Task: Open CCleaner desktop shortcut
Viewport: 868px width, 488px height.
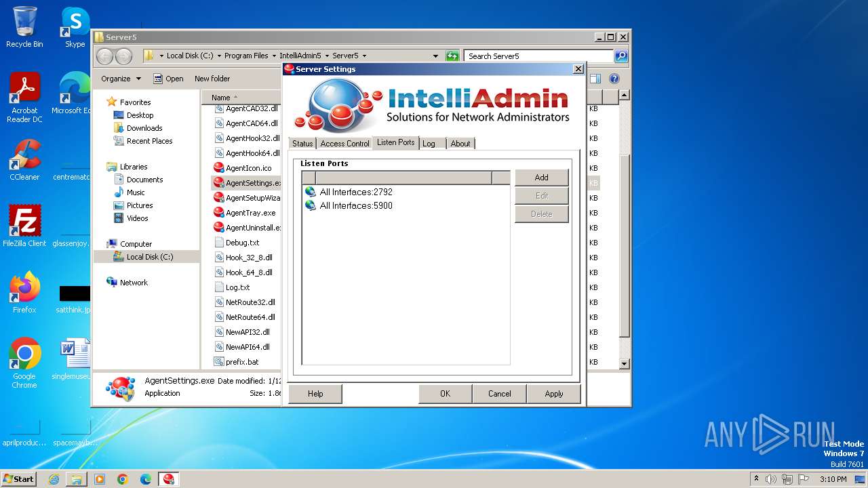Action: (x=24, y=160)
